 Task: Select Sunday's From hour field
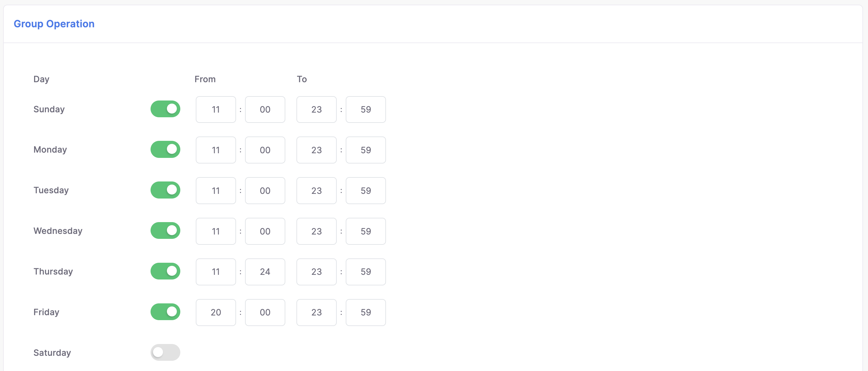(216, 110)
